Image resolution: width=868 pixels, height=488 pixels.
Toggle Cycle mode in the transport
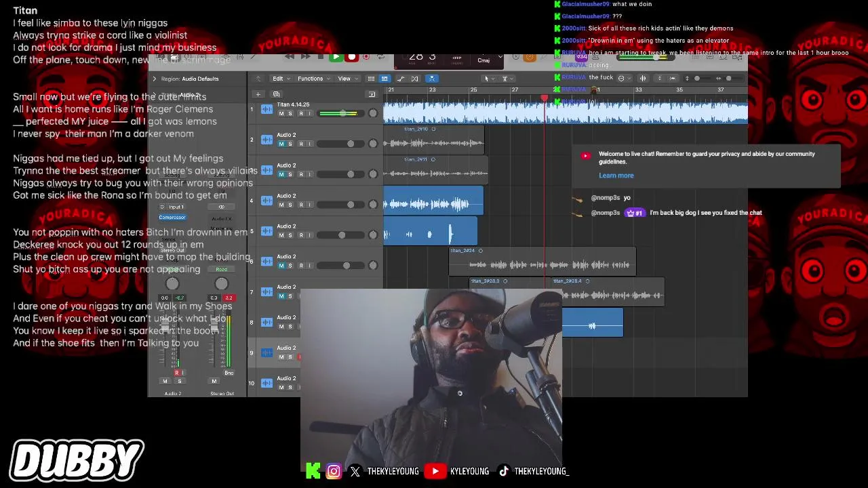click(x=381, y=57)
